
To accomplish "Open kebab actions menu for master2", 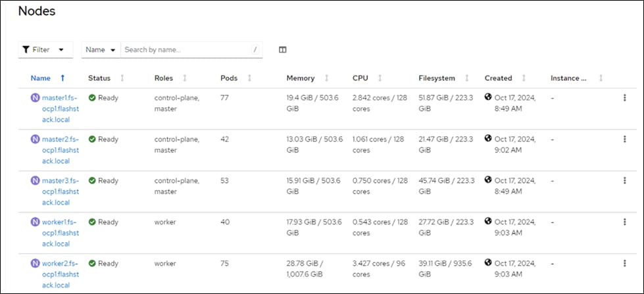I will click(x=625, y=139).
